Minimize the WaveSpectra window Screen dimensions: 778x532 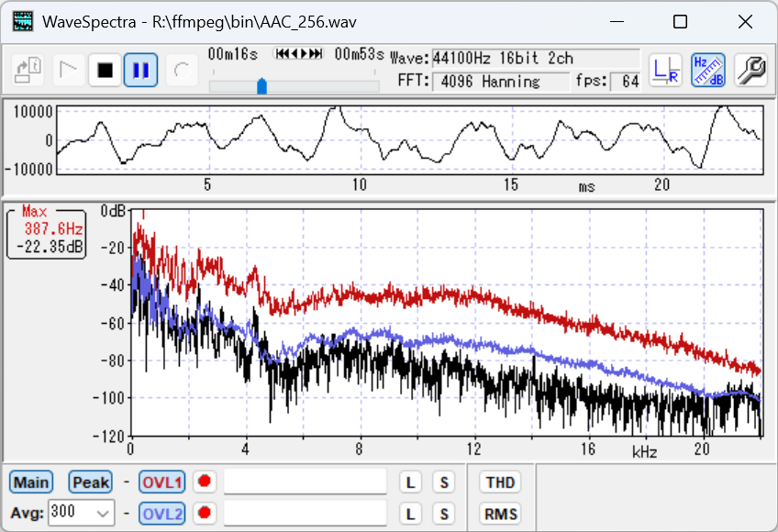[x=617, y=22]
